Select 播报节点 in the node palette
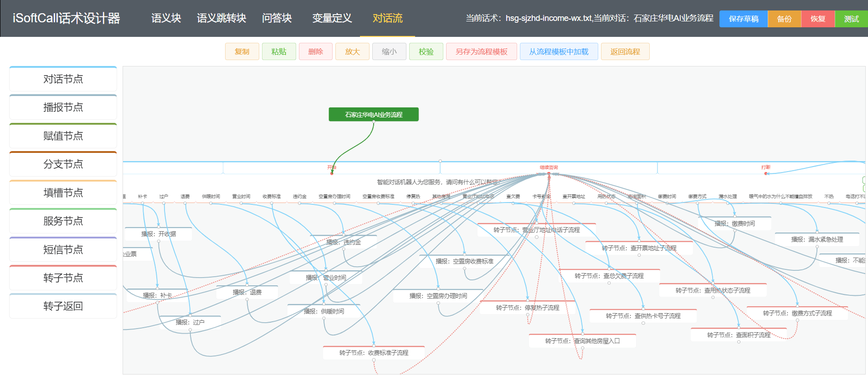This screenshot has width=868, height=375. pos(63,107)
